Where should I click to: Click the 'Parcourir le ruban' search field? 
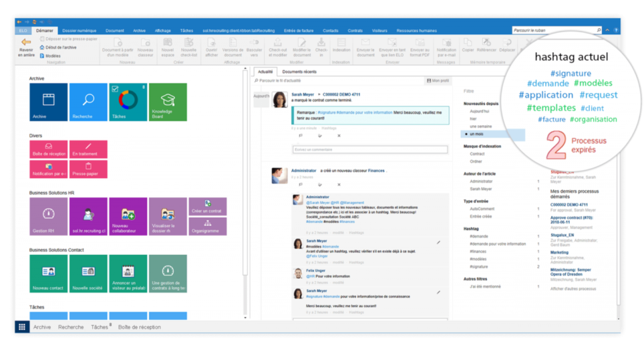click(x=552, y=30)
